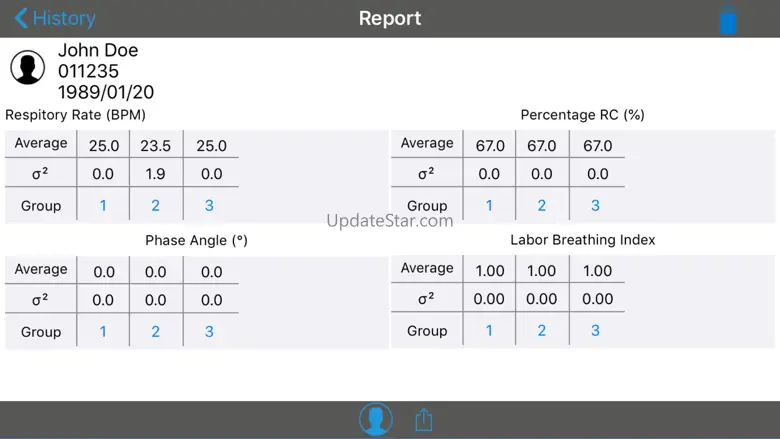Open Group 3 under Respitory Rate
The height and width of the screenshot is (439, 780).
209,206
